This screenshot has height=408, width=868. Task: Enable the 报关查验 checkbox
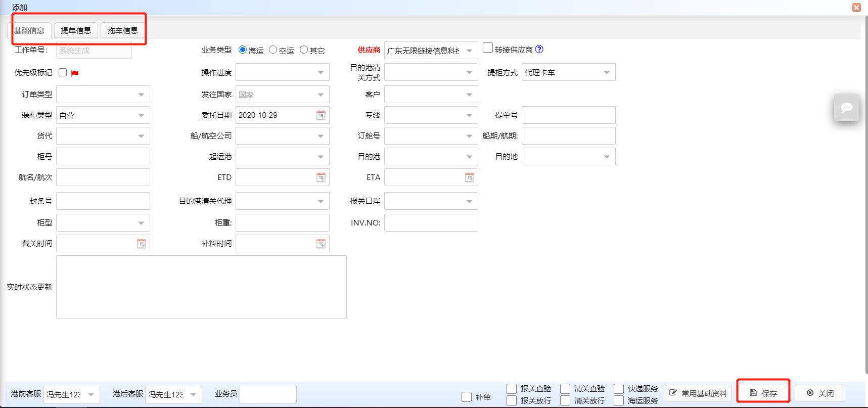tap(512, 388)
